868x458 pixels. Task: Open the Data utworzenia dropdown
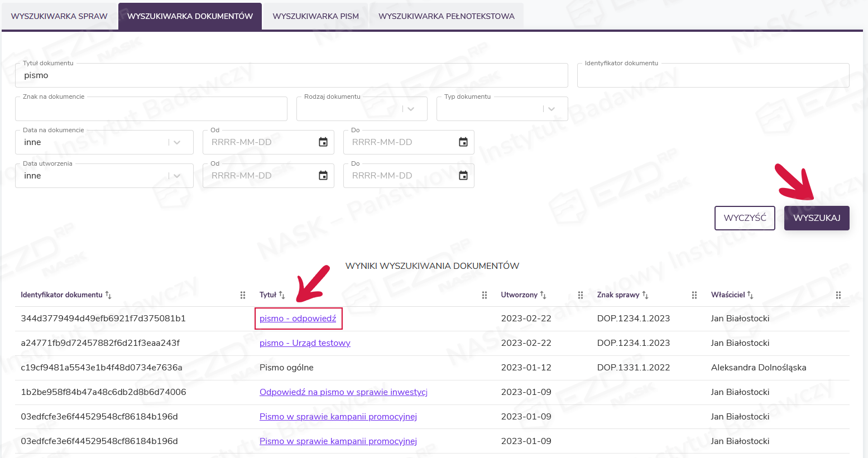(x=177, y=176)
